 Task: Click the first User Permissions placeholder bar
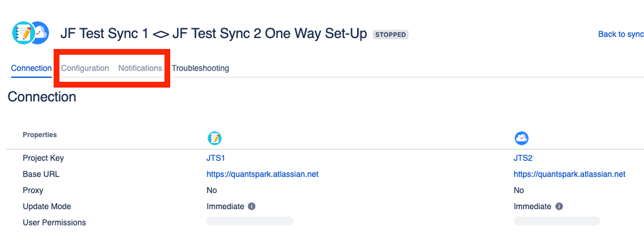(x=249, y=221)
